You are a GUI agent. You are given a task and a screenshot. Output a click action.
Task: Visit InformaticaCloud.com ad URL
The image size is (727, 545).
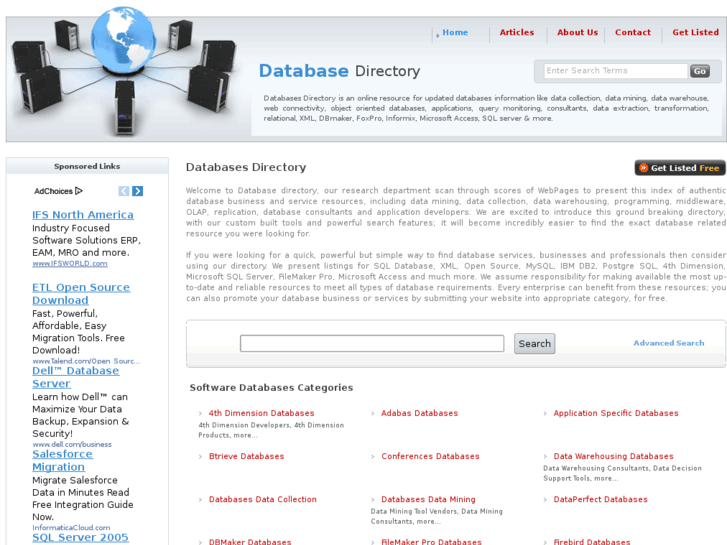[x=71, y=527]
